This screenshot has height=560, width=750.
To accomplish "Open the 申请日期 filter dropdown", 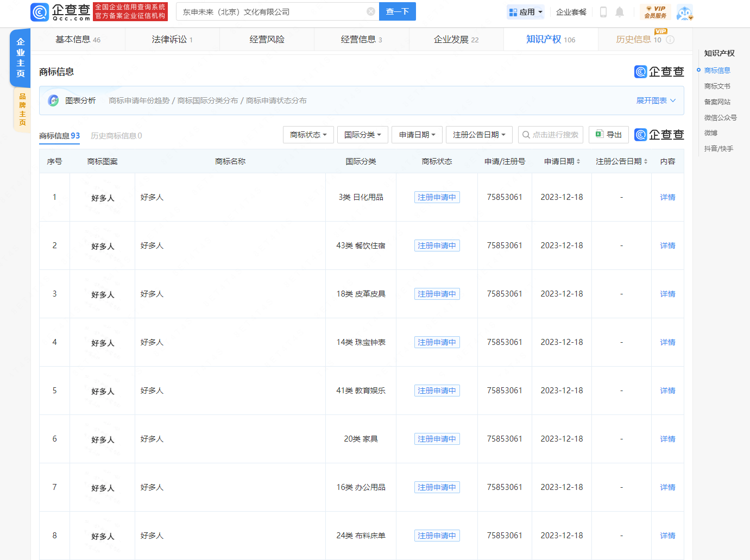I will coord(417,135).
